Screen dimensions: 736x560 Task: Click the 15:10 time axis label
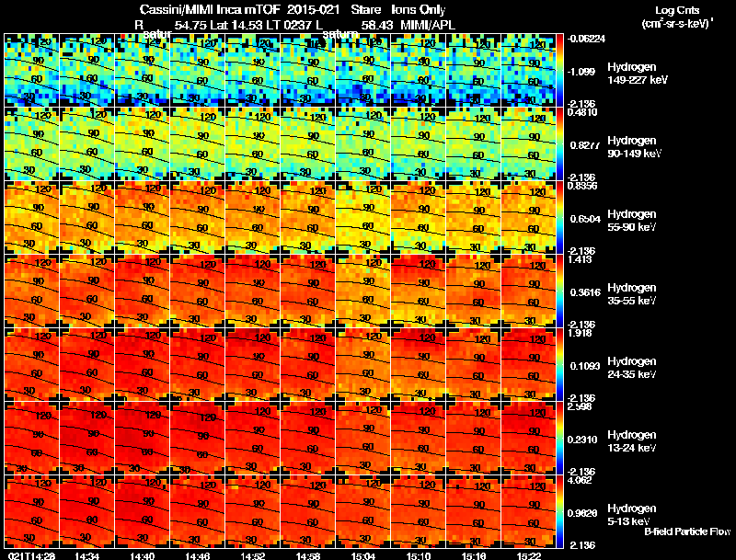[419, 555]
